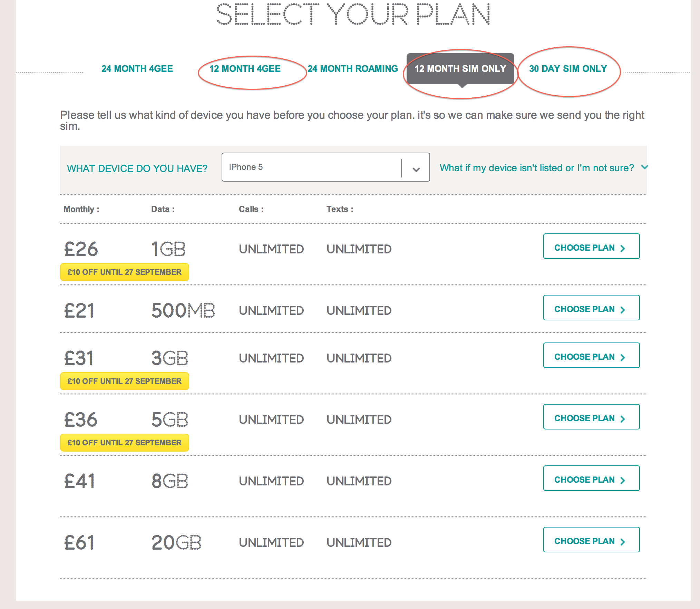The image size is (700, 609).
Task: Open the 12 Month 4GEE tab
Action: tap(245, 69)
